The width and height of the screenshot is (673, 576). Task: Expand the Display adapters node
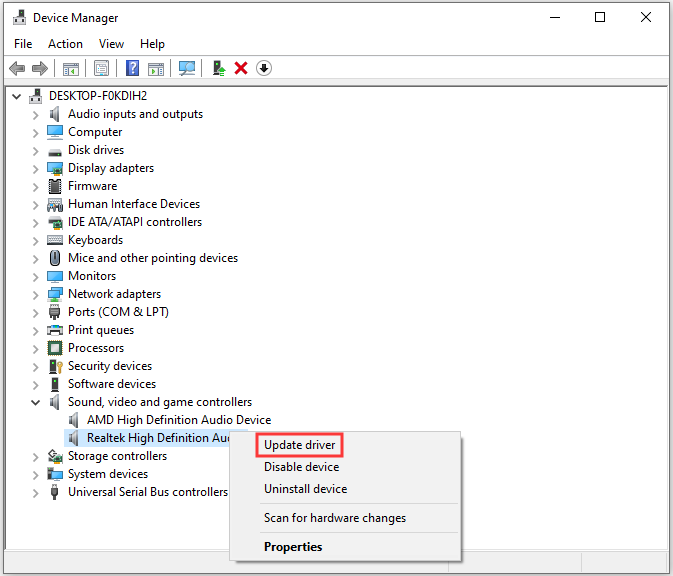pos(36,169)
